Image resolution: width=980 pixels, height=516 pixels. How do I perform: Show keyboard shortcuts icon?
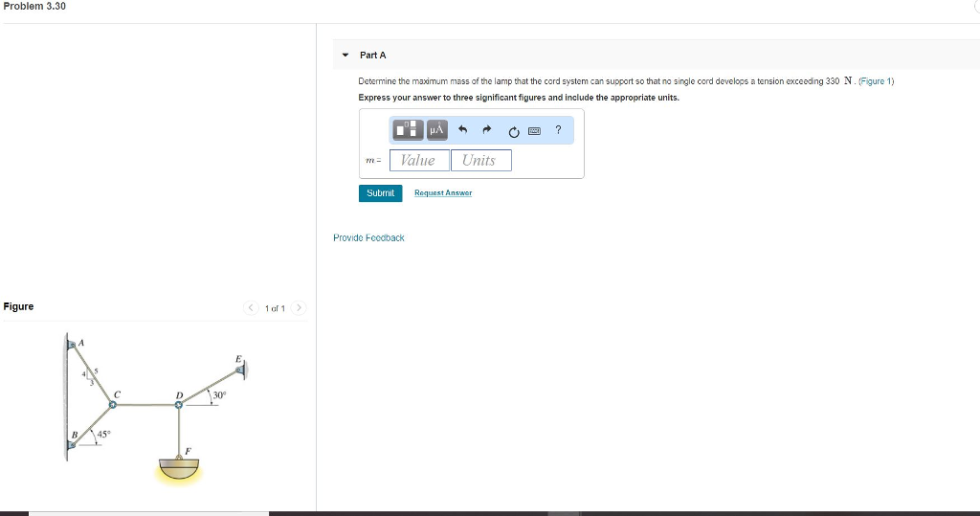(x=534, y=131)
